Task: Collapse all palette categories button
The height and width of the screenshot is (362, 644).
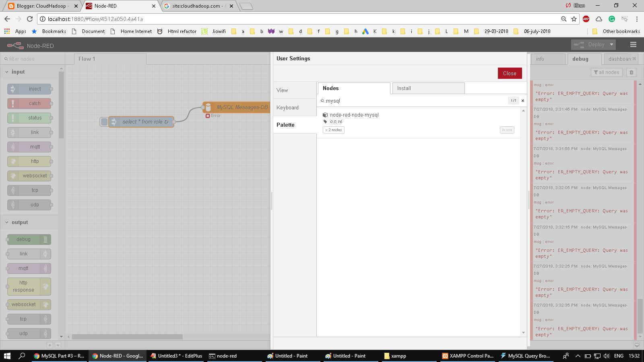Action: pos(50,345)
